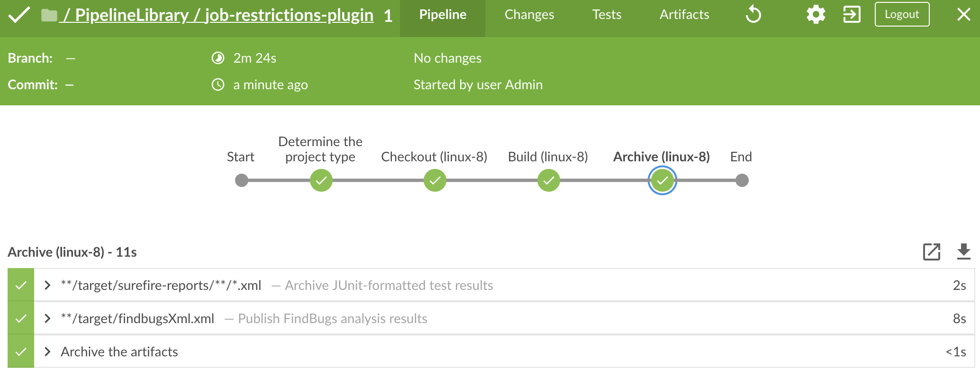Switch to the Changes tab
This screenshot has height=372, width=980.
[529, 14]
